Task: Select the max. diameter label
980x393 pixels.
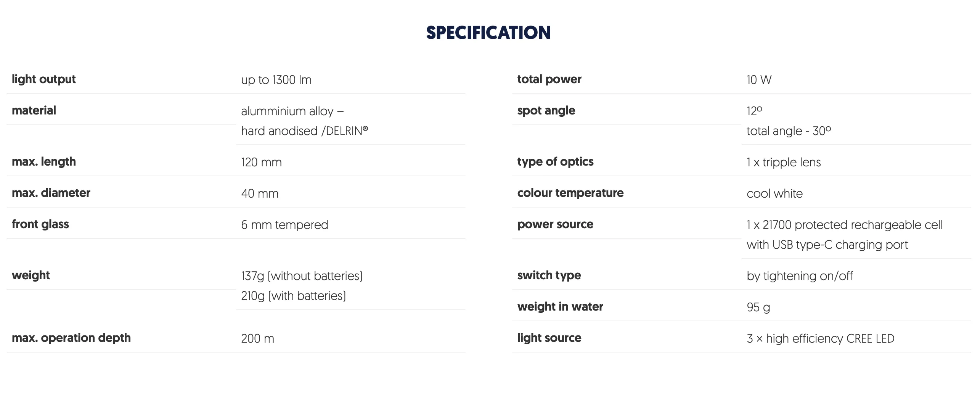Action: pos(51,193)
